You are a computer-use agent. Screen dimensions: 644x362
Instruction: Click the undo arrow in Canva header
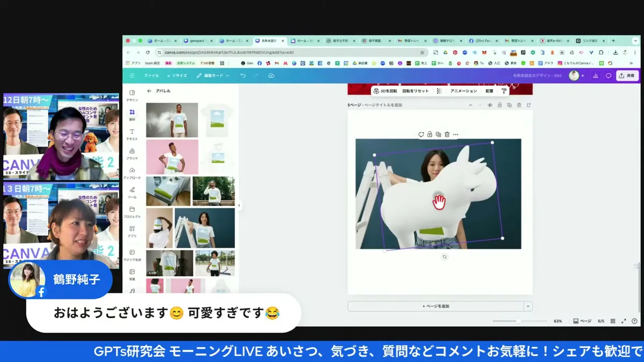pos(243,76)
